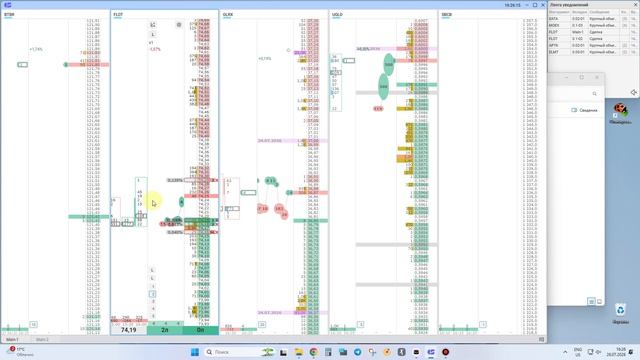Viewport: 640px width, 360px height.
Task: Click the red record app taskbar icon
Action: 445,352
